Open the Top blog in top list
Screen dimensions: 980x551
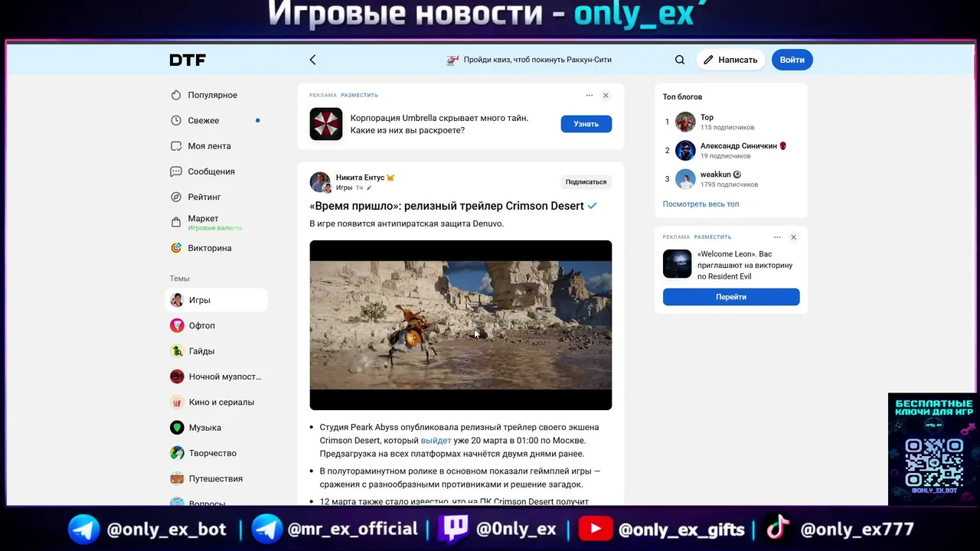point(707,118)
